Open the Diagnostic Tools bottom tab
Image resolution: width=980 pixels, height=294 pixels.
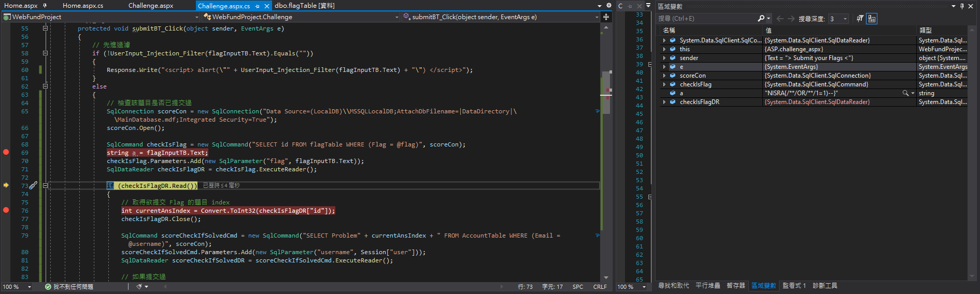pyautogui.click(x=825, y=286)
